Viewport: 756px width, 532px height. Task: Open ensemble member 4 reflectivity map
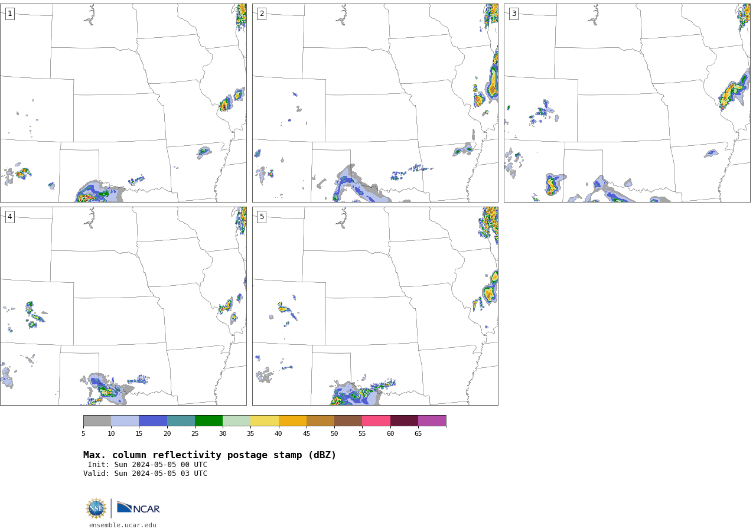point(123,306)
